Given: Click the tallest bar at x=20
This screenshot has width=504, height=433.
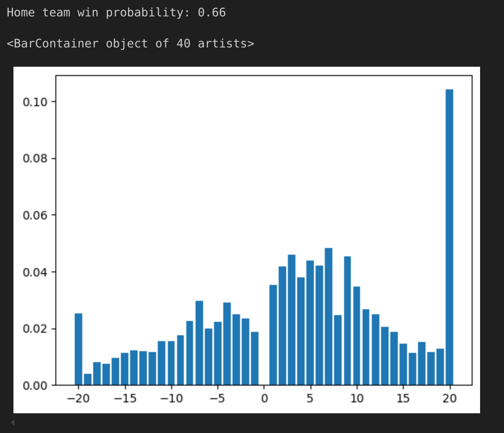Looking at the screenshot, I should click(x=449, y=237).
